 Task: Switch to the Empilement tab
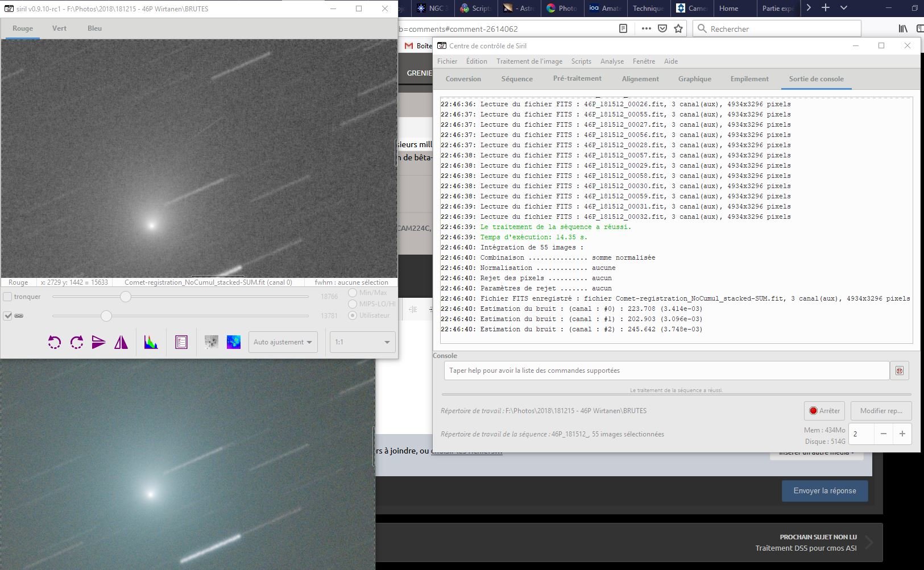pyautogui.click(x=749, y=79)
